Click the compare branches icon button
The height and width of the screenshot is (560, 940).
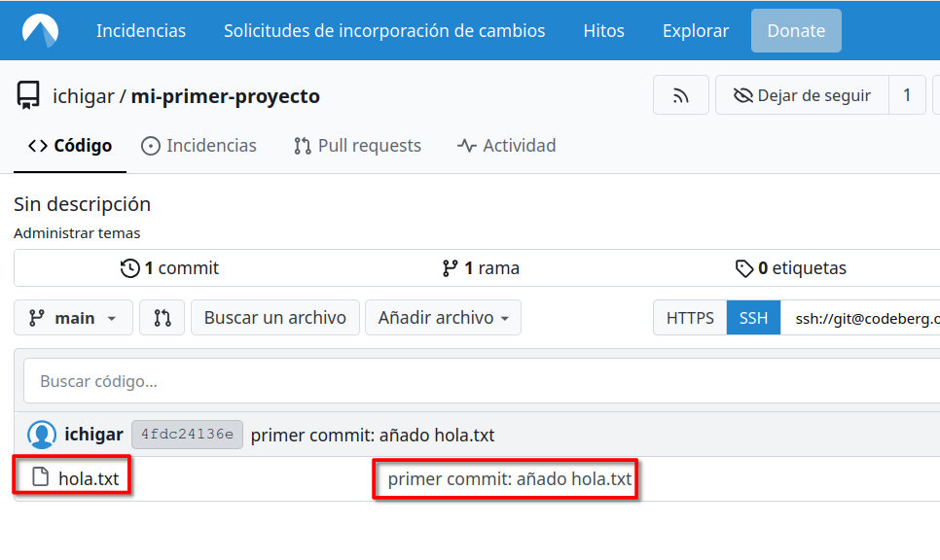(163, 318)
